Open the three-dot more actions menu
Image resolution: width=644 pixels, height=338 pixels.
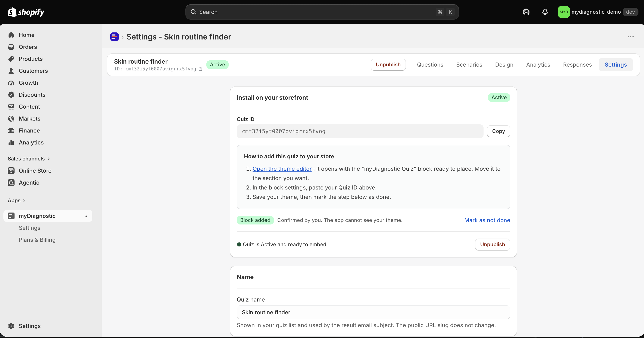click(631, 37)
